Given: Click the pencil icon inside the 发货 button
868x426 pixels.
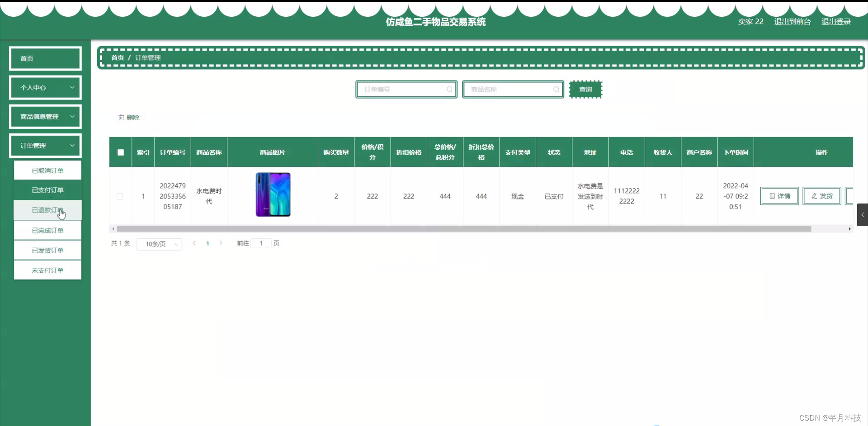Looking at the screenshot, I should click(x=814, y=196).
